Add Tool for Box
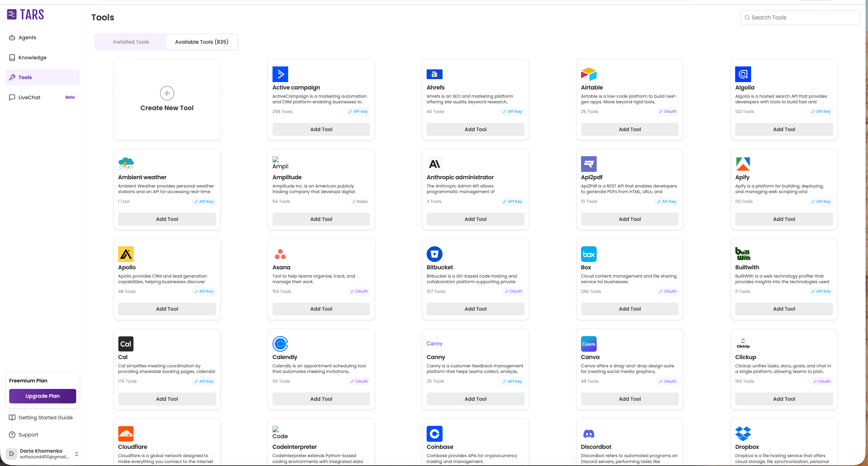868x466 pixels. click(630, 309)
